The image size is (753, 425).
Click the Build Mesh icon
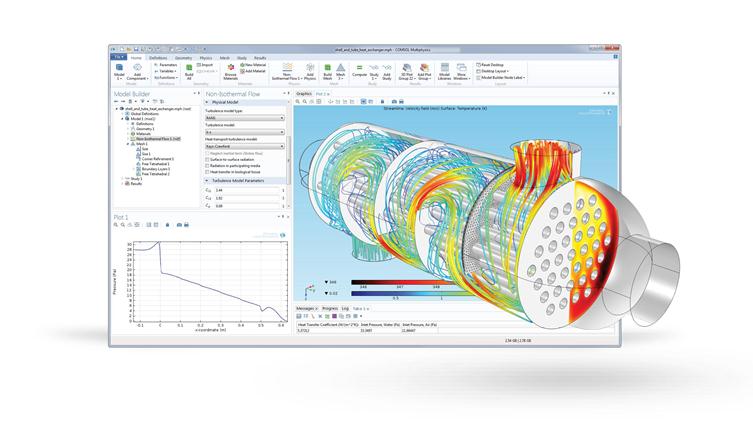click(x=326, y=71)
